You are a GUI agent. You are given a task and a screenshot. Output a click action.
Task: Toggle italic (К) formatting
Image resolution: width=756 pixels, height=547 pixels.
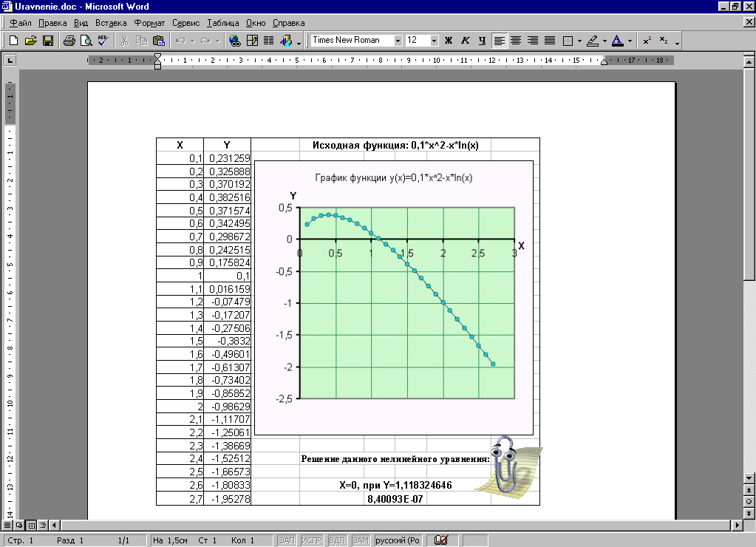click(x=466, y=41)
